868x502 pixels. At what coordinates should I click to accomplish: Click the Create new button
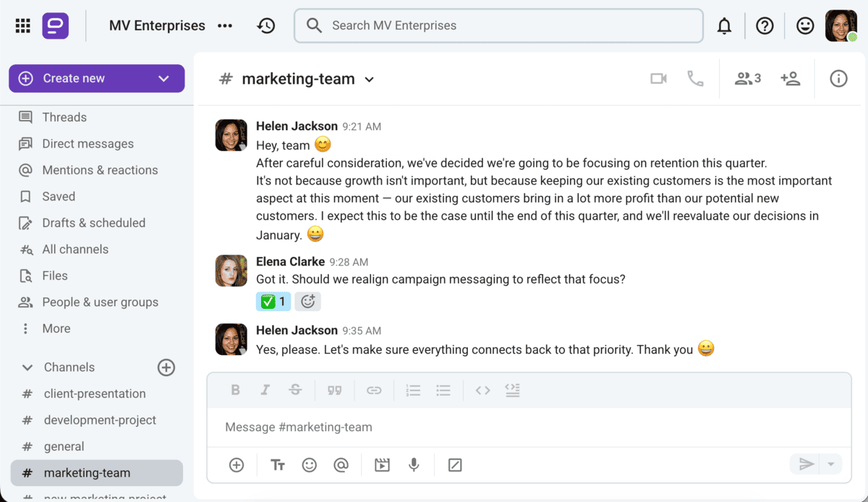[72, 78]
